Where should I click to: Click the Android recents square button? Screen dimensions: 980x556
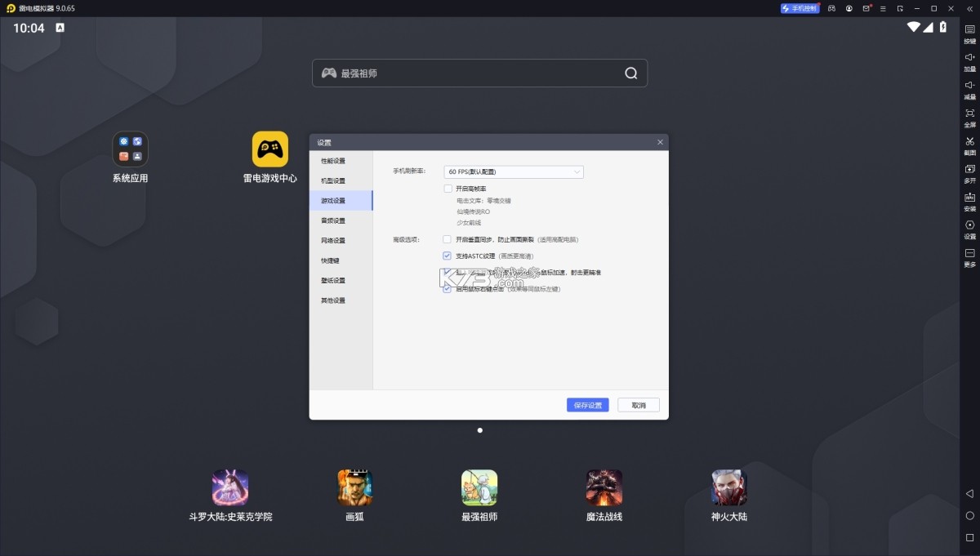coord(969,537)
